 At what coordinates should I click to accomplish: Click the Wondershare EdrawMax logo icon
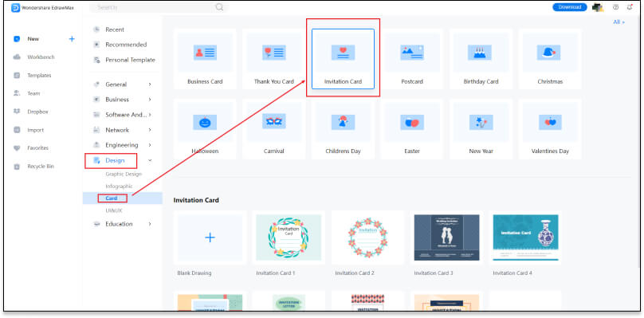tap(16, 7)
